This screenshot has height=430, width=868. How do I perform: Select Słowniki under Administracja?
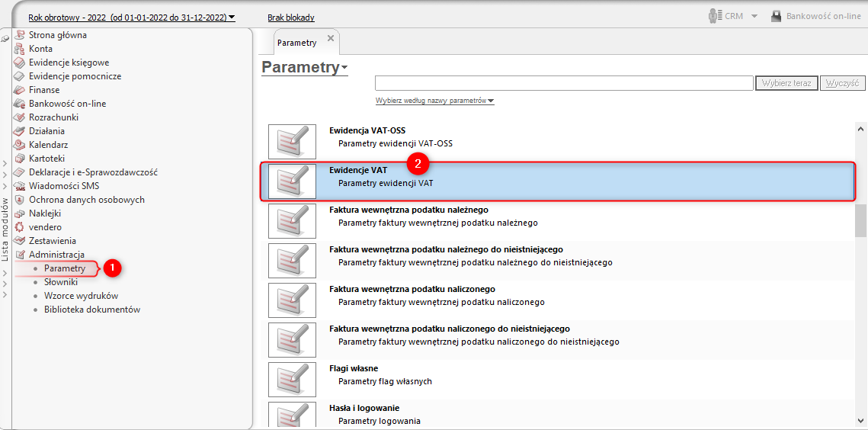[61, 282]
